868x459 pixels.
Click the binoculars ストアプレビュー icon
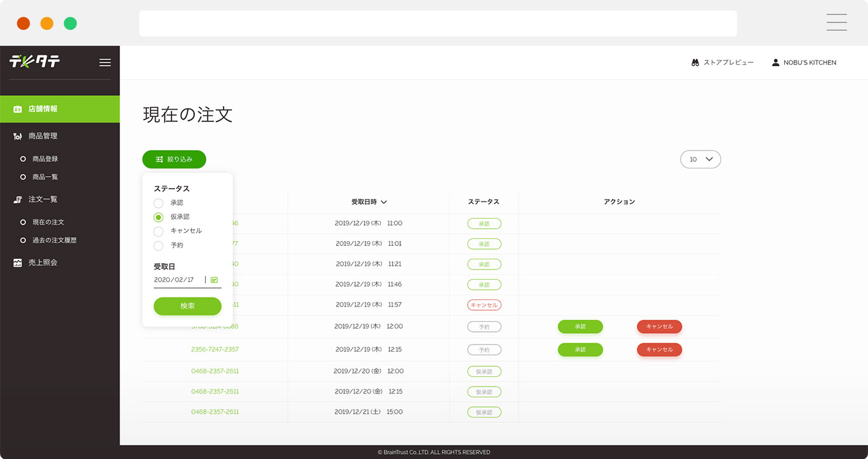[x=695, y=63]
